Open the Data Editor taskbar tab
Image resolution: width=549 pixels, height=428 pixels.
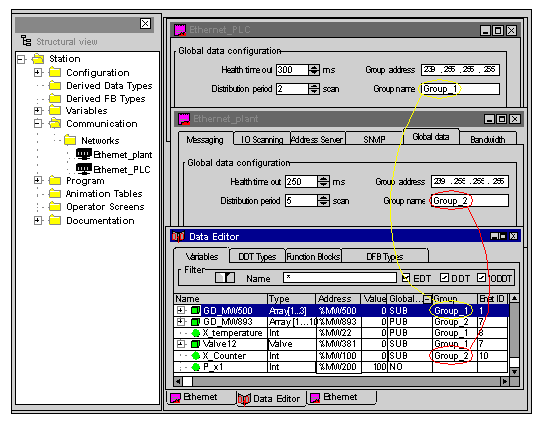[270, 399]
